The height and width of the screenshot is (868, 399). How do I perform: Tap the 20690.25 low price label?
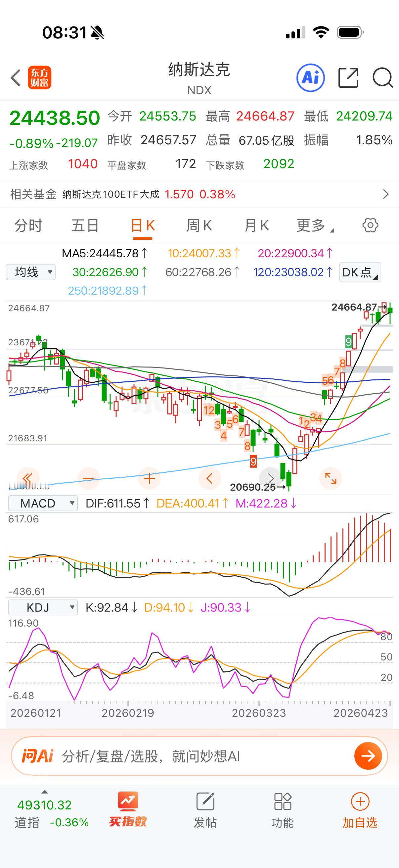[252, 487]
